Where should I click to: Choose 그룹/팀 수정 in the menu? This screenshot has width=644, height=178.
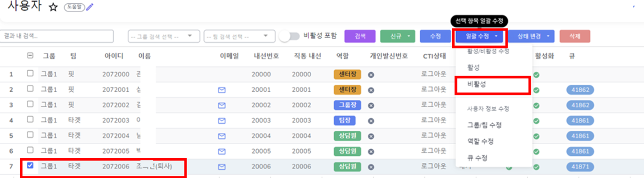[484, 125]
